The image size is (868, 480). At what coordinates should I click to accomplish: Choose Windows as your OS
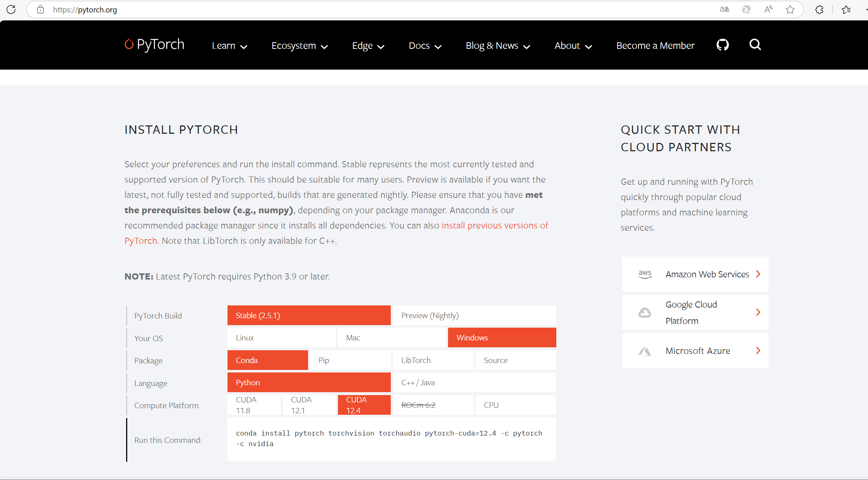pos(502,337)
